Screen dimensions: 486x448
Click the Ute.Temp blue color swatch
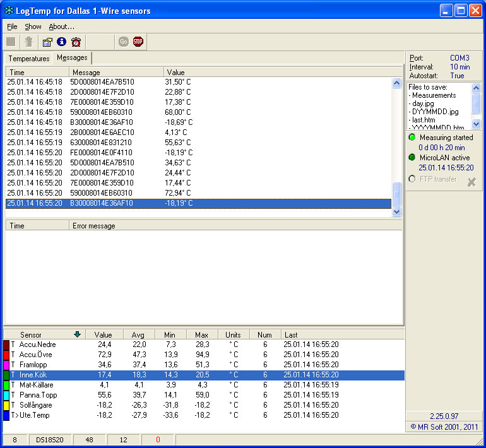point(6,415)
